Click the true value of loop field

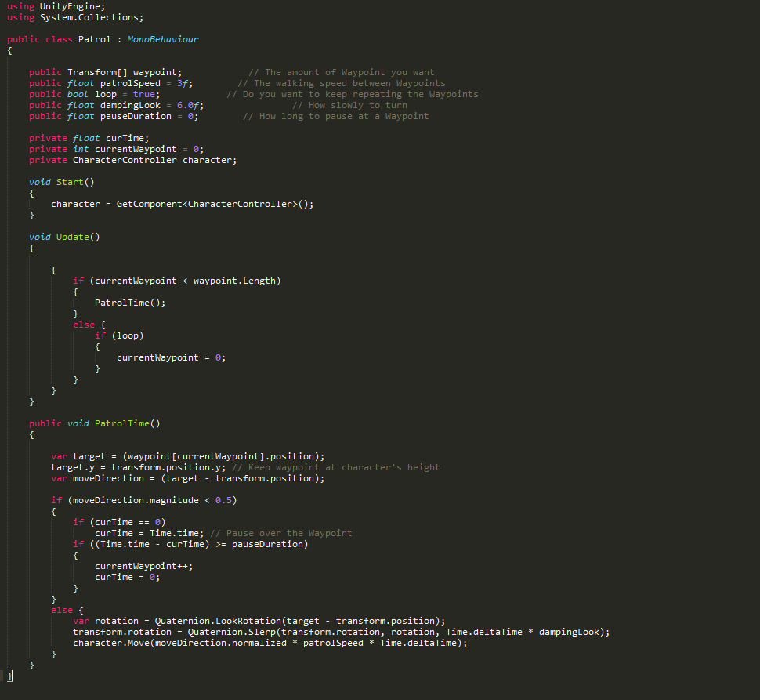pyautogui.click(x=143, y=94)
